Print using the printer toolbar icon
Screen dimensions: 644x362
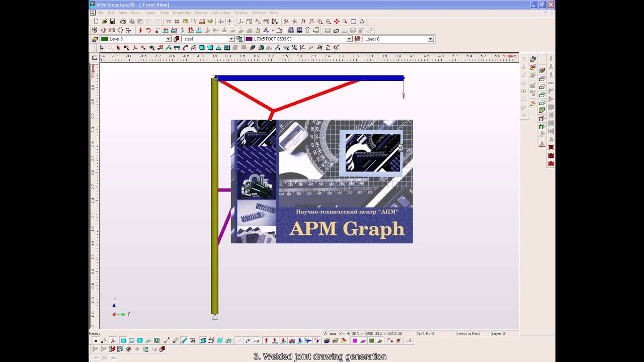[x=123, y=21]
